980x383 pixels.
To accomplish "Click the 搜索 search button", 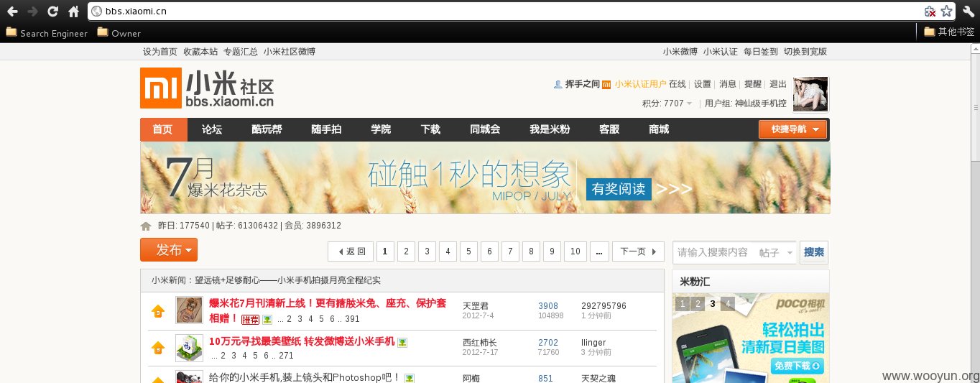I will click(x=814, y=253).
